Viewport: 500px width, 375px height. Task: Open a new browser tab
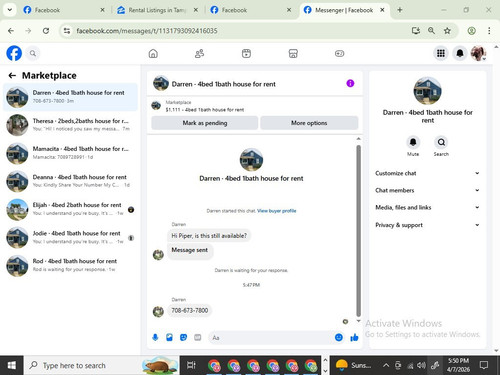click(400, 10)
